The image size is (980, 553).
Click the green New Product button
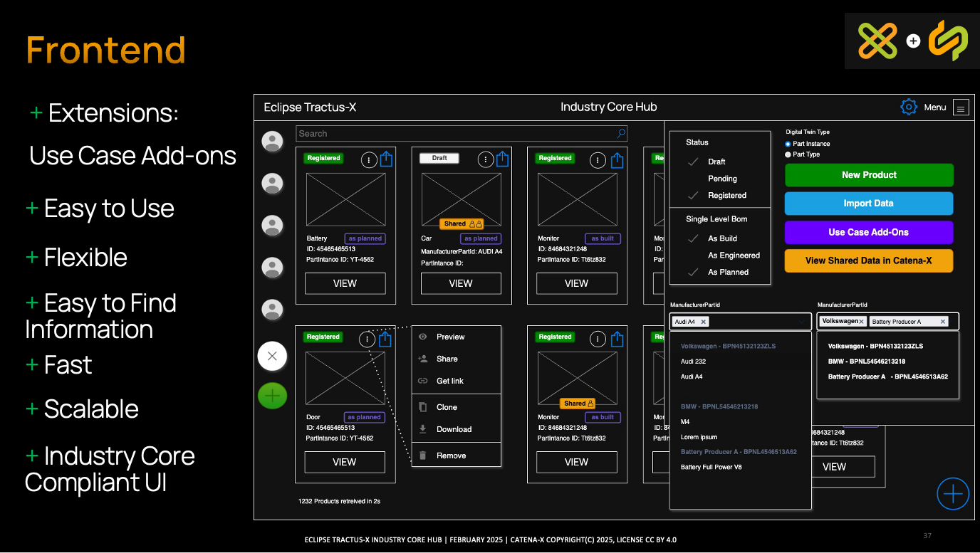tap(869, 175)
